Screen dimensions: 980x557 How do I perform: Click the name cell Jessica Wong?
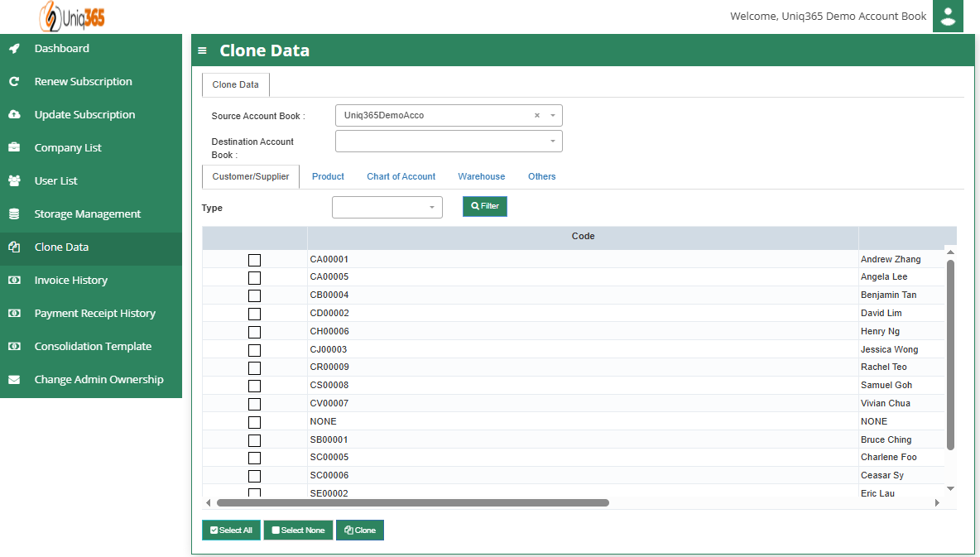pos(890,349)
